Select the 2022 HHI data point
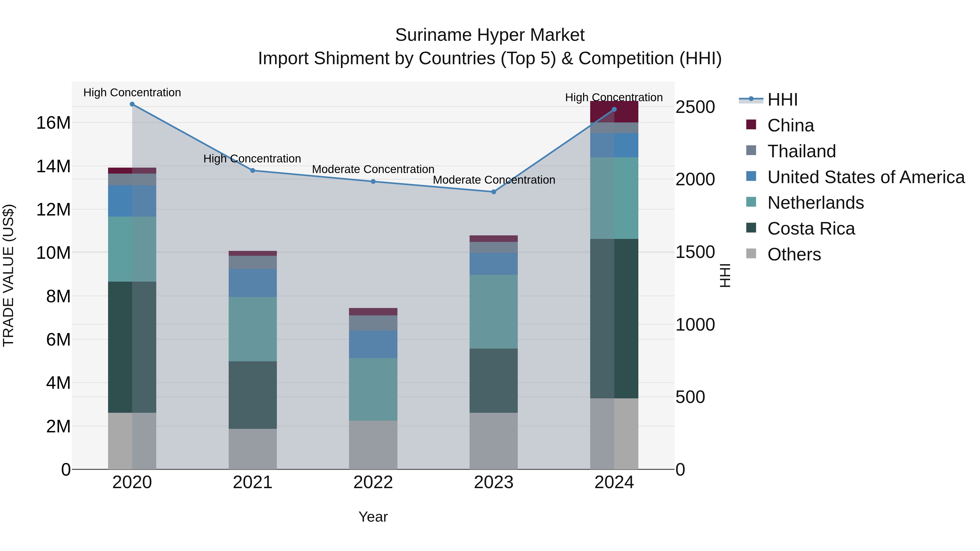The width and height of the screenshot is (980, 551). tap(373, 181)
